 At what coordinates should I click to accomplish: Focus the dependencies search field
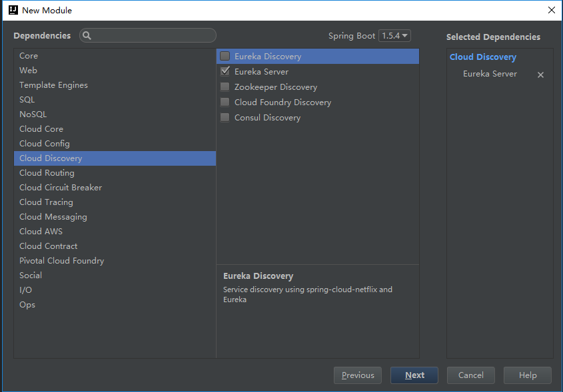point(153,36)
